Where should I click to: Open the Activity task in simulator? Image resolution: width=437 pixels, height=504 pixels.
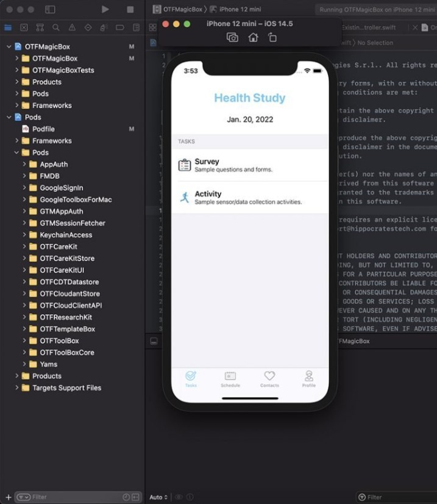coord(250,197)
